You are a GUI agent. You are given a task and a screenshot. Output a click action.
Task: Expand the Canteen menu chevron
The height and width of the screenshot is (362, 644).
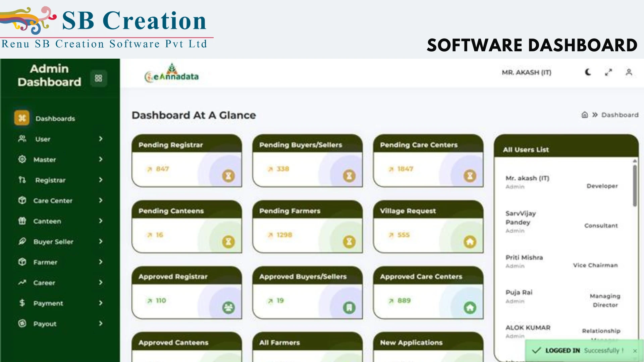[x=101, y=221]
